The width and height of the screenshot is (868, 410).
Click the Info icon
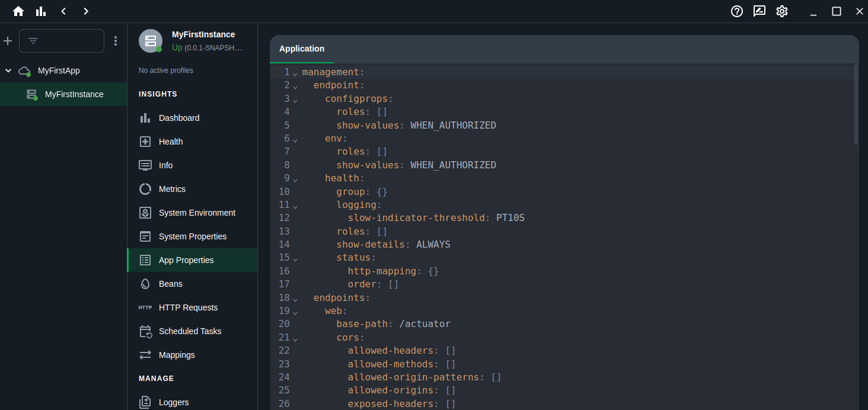coord(145,165)
